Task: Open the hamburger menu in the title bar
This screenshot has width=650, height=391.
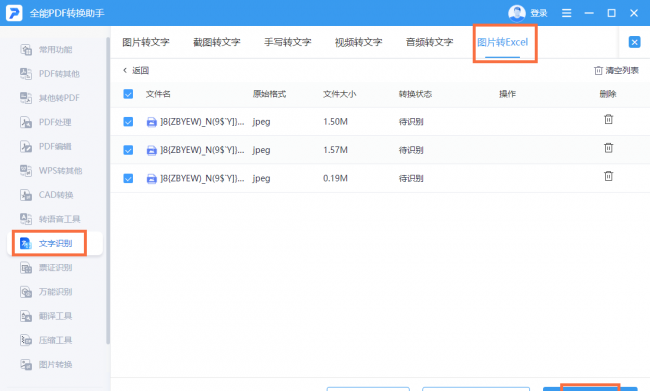Action: tap(566, 13)
